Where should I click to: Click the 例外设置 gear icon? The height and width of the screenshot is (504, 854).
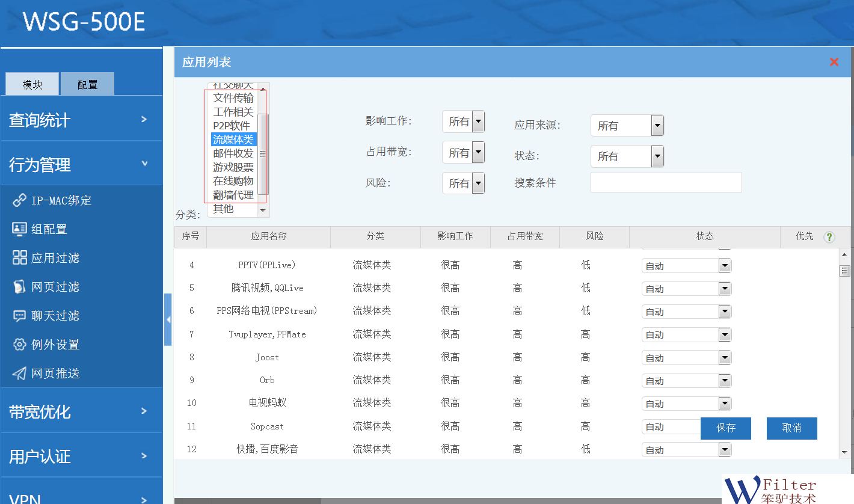pyautogui.click(x=19, y=344)
